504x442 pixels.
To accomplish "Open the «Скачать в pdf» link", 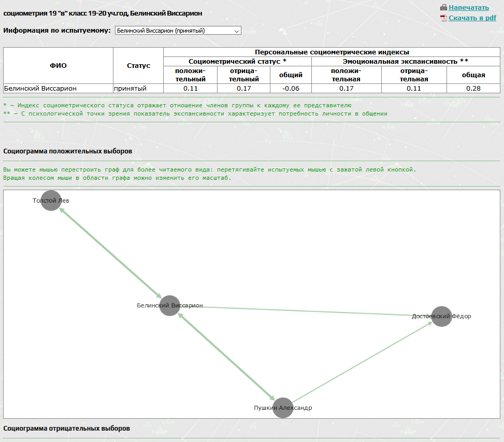I will [x=472, y=18].
